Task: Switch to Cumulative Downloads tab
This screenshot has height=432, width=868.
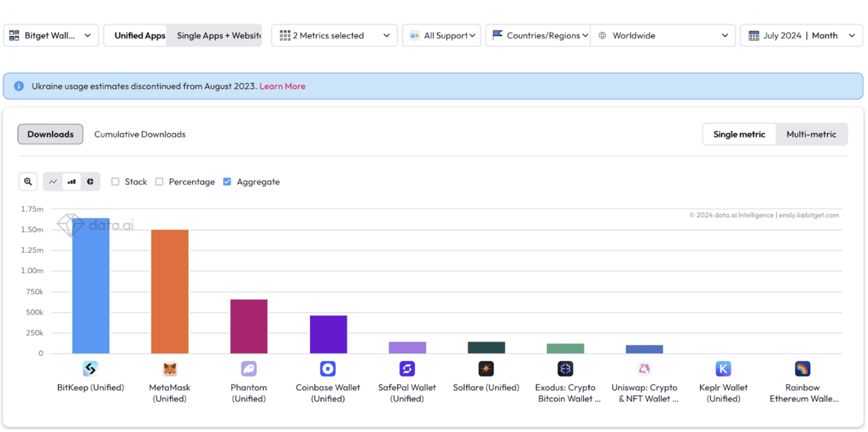Action: (x=140, y=135)
